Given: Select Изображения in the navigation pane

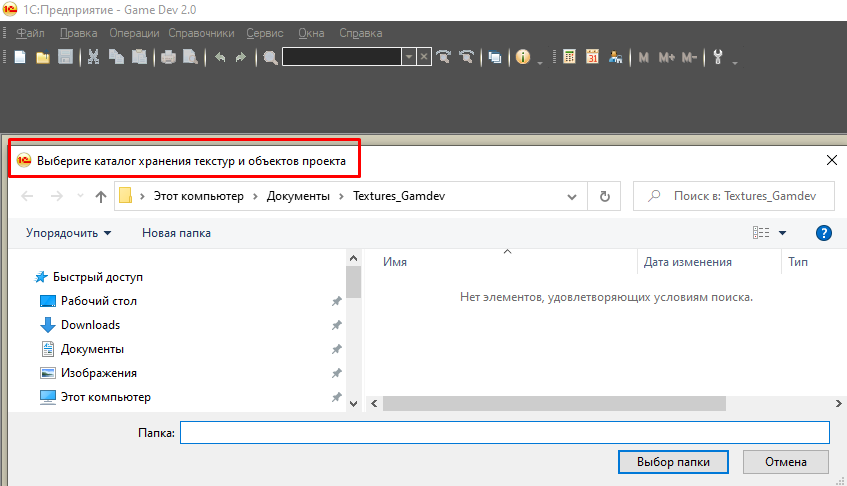Looking at the screenshot, I should (99, 373).
